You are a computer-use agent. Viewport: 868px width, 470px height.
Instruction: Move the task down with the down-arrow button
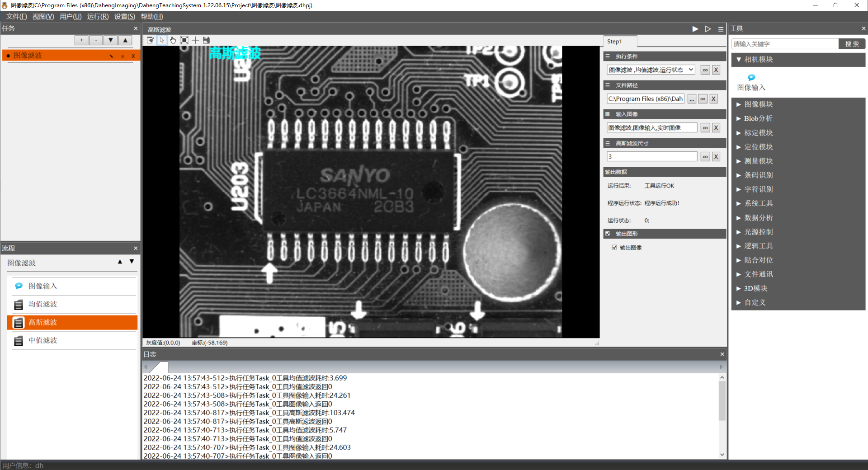tap(110, 40)
